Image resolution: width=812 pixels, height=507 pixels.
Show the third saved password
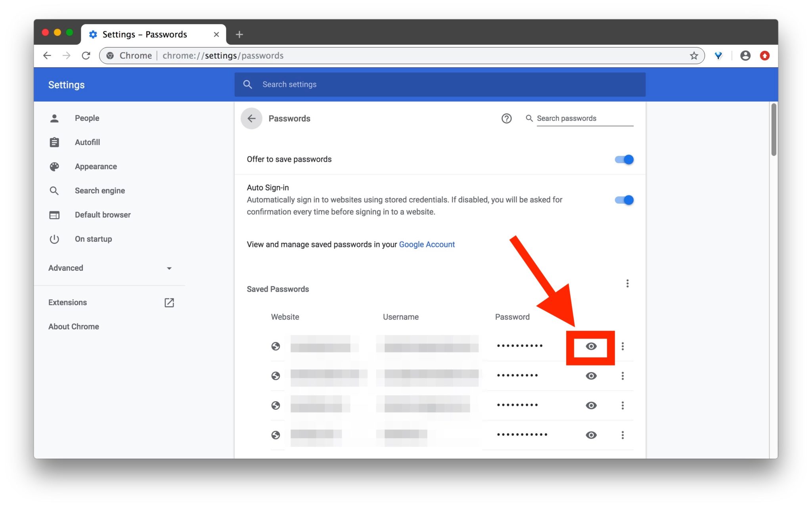point(591,405)
